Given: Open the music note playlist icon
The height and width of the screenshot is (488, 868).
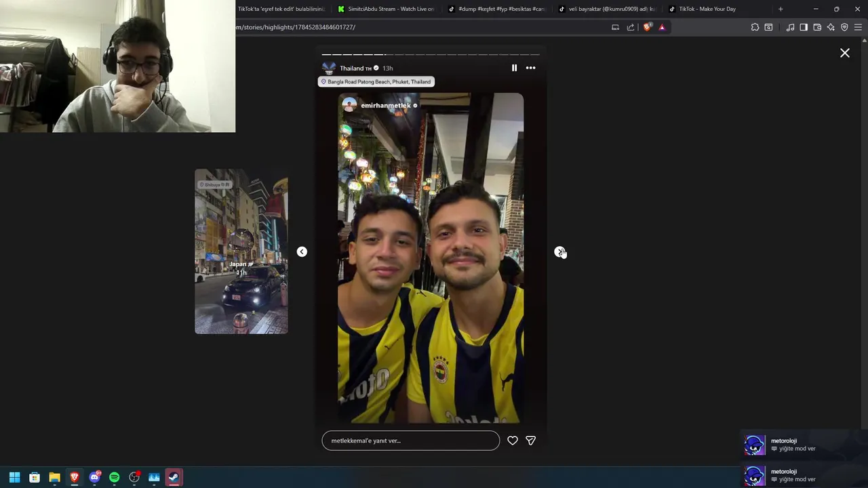Looking at the screenshot, I should tap(790, 27).
